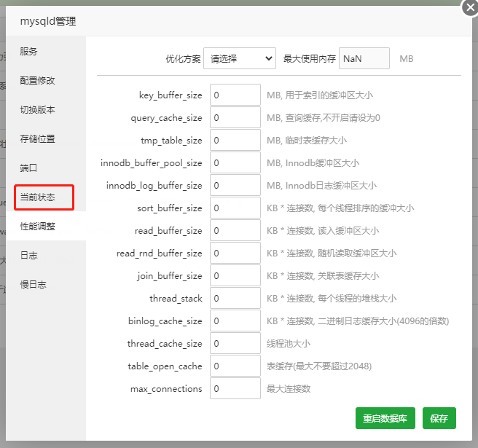The image size is (478, 448).
Task: Click the 最大使用内存 input field
Action: (364, 58)
